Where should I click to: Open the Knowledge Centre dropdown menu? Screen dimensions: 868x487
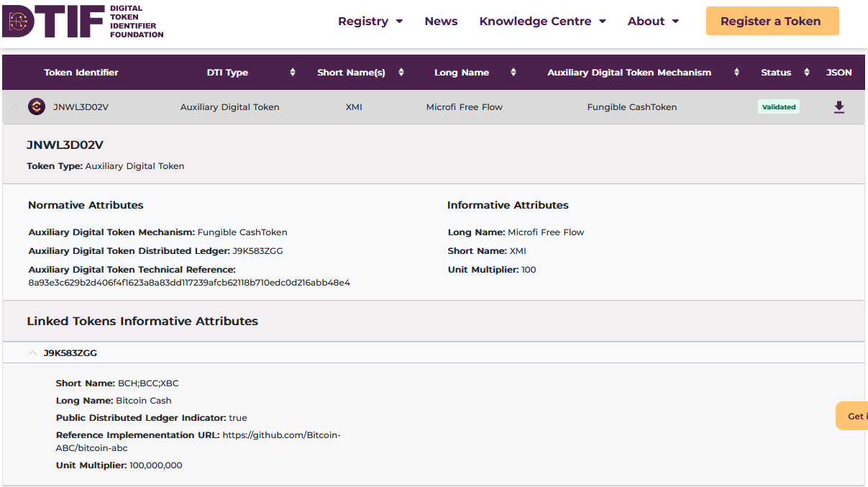point(543,22)
